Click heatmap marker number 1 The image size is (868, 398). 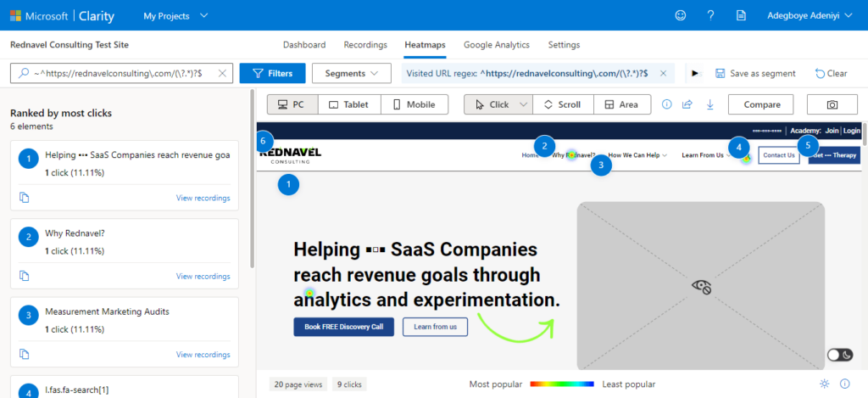[x=288, y=185]
